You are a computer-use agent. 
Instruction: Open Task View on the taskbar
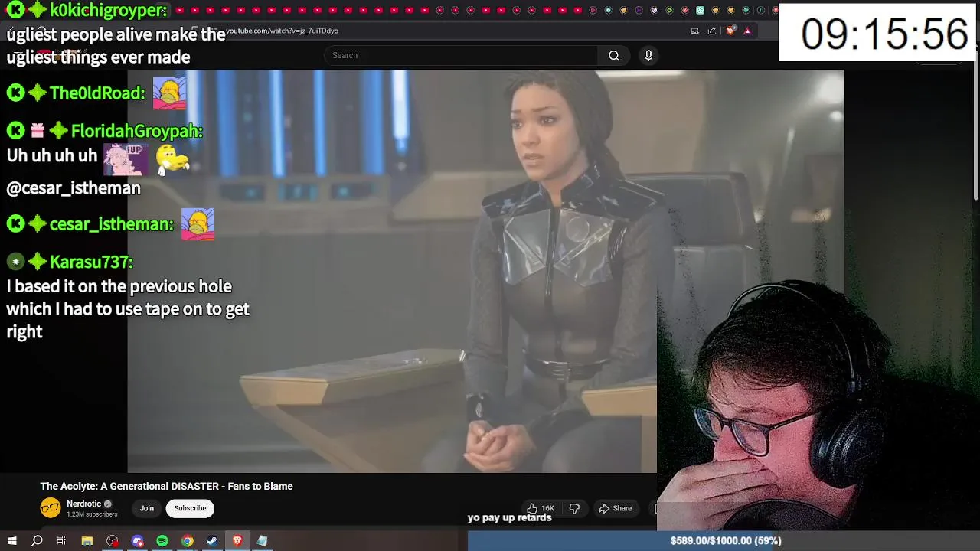(x=61, y=541)
